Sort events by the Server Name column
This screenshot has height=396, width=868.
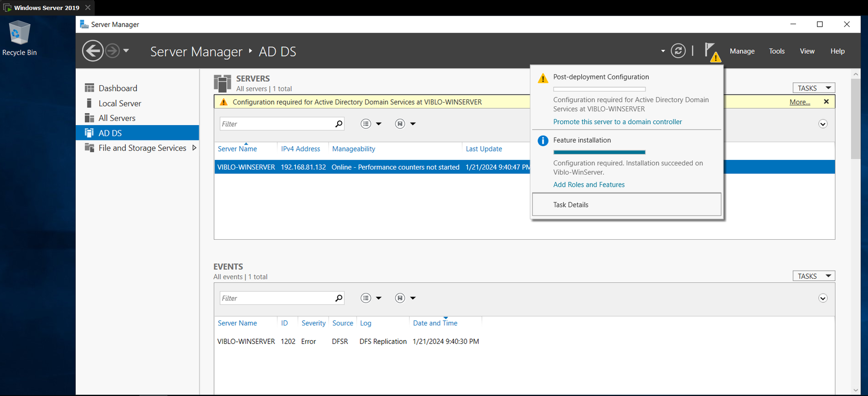coord(237,323)
